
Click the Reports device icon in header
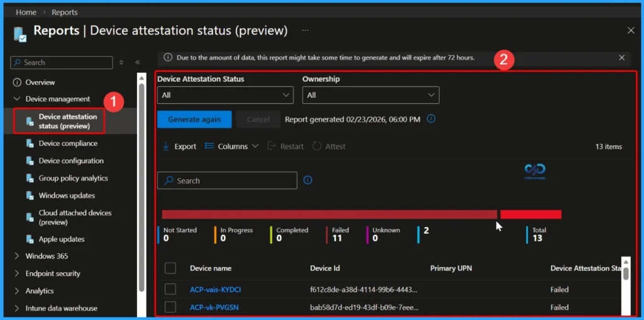(x=19, y=35)
